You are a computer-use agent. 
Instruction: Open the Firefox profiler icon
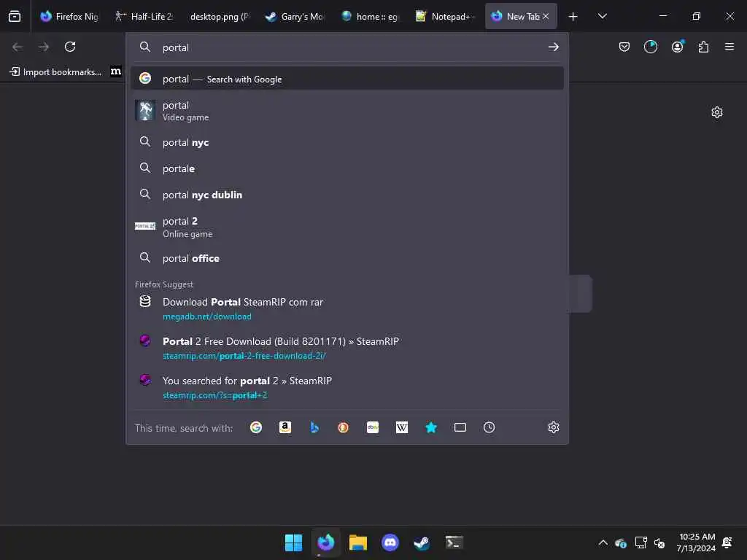pos(650,47)
